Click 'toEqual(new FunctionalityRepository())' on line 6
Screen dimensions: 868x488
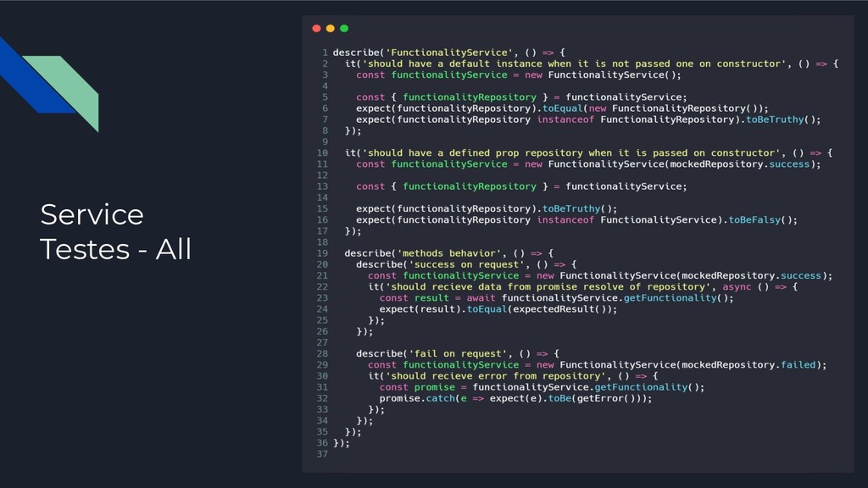tap(652, 108)
